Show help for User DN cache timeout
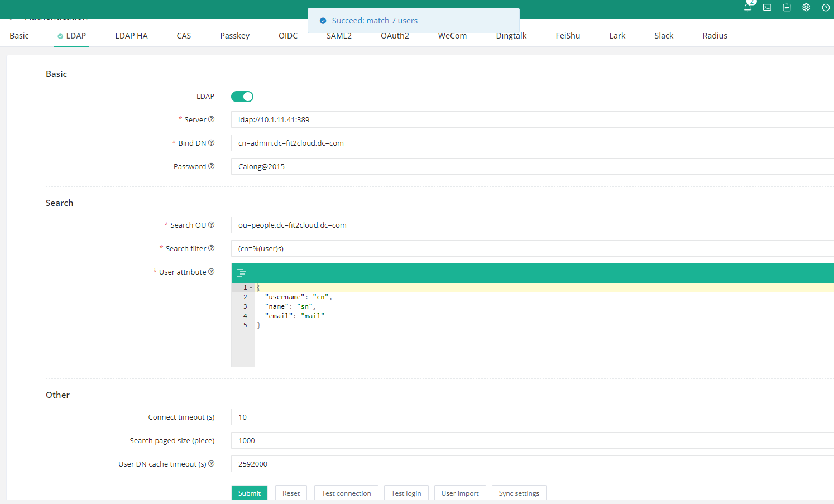The height and width of the screenshot is (504, 834). coord(211,463)
